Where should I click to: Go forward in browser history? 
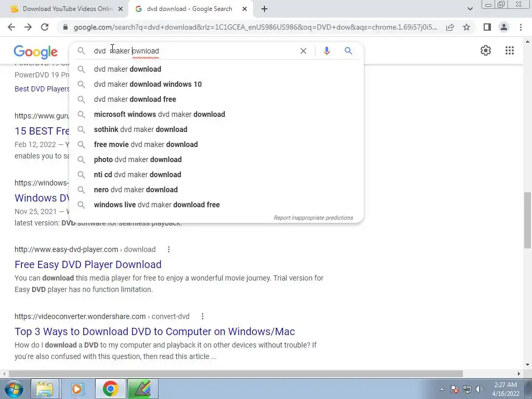28,27
